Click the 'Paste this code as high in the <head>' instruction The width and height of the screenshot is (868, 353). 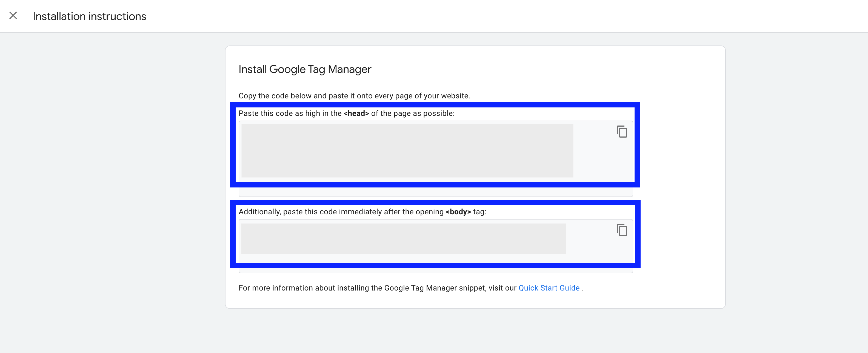click(346, 113)
